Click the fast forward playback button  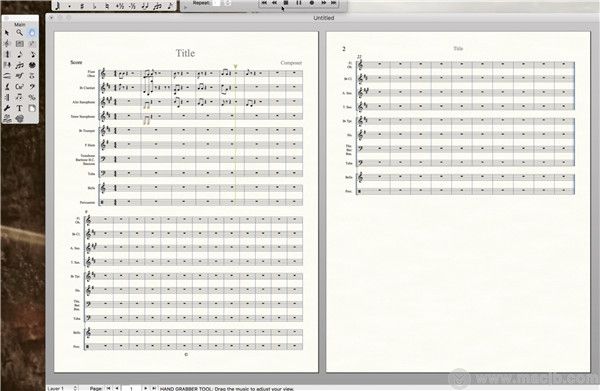pyautogui.click(x=324, y=3)
